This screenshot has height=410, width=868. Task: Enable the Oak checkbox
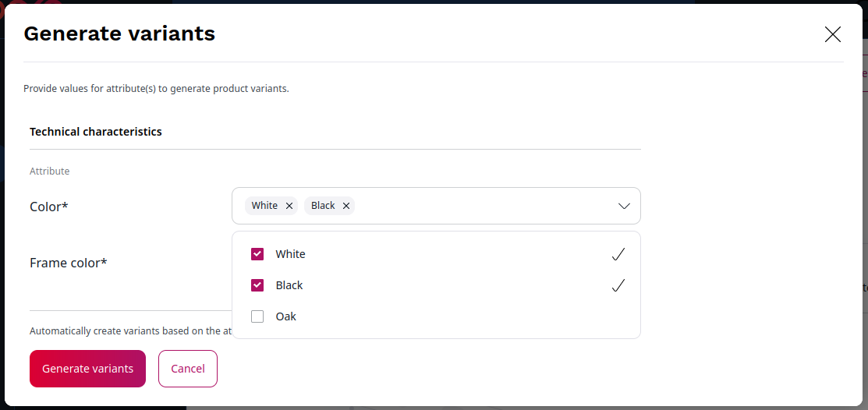tap(257, 316)
